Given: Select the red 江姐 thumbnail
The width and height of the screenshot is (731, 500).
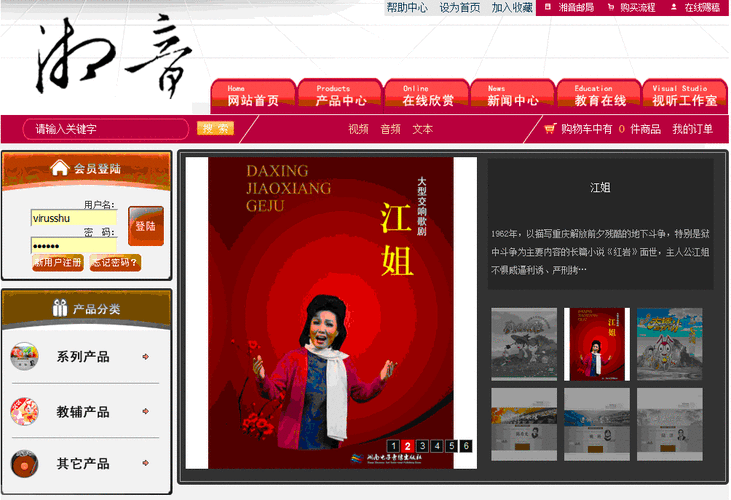Looking at the screenshot, I should tap(597, 344).
